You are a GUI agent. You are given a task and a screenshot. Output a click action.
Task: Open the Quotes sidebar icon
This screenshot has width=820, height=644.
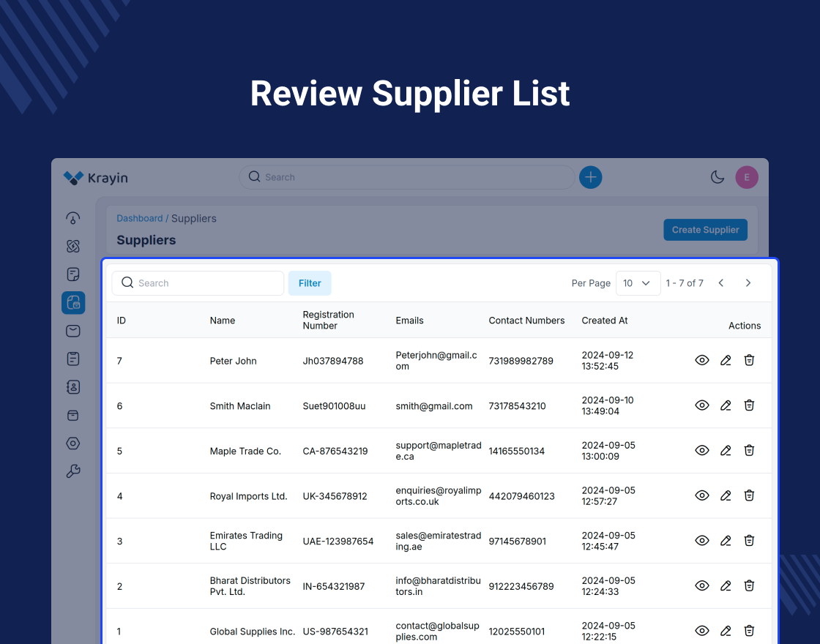[x=73, y=274]
